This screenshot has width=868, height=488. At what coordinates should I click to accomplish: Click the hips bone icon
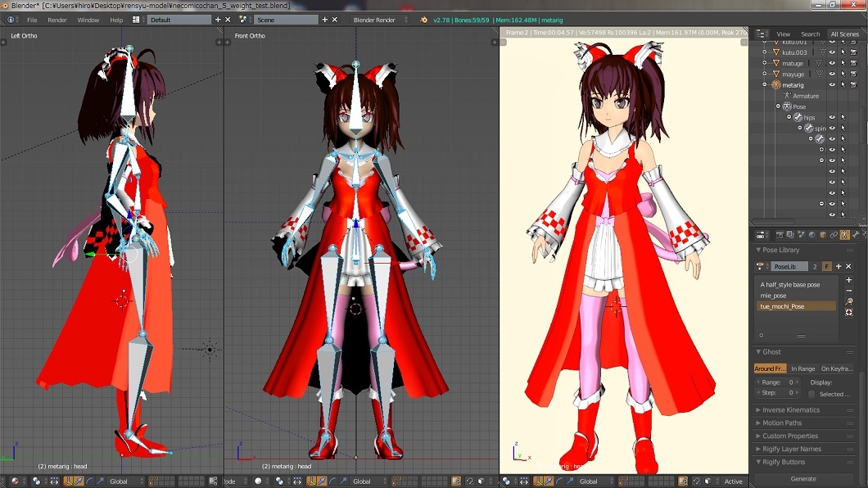click(798, 117)
